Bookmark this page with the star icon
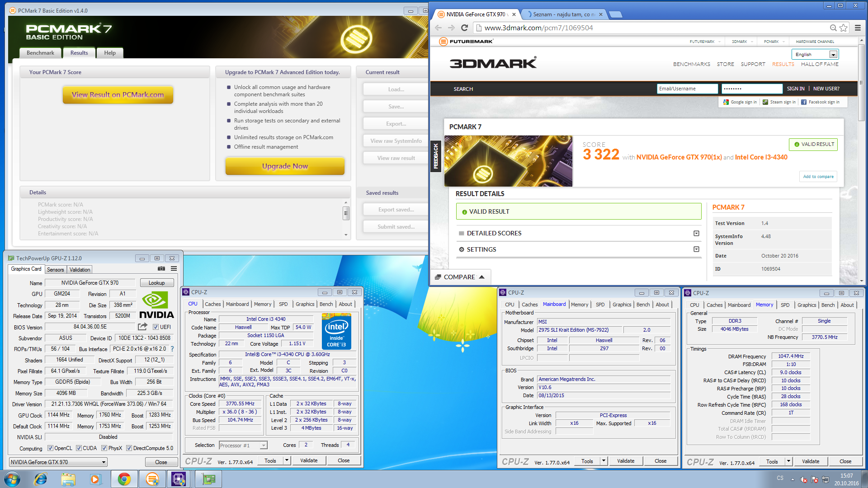The image size is (868, 488). click(844, 28)
